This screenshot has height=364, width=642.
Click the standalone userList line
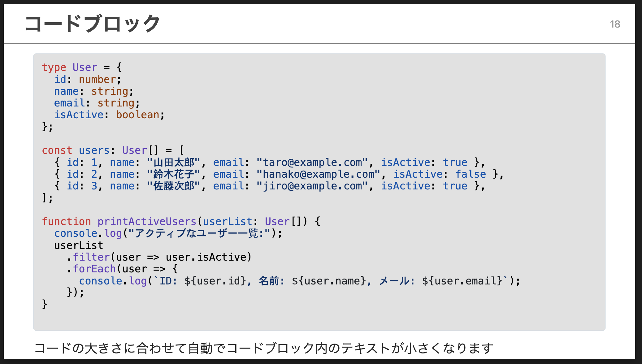79,245
